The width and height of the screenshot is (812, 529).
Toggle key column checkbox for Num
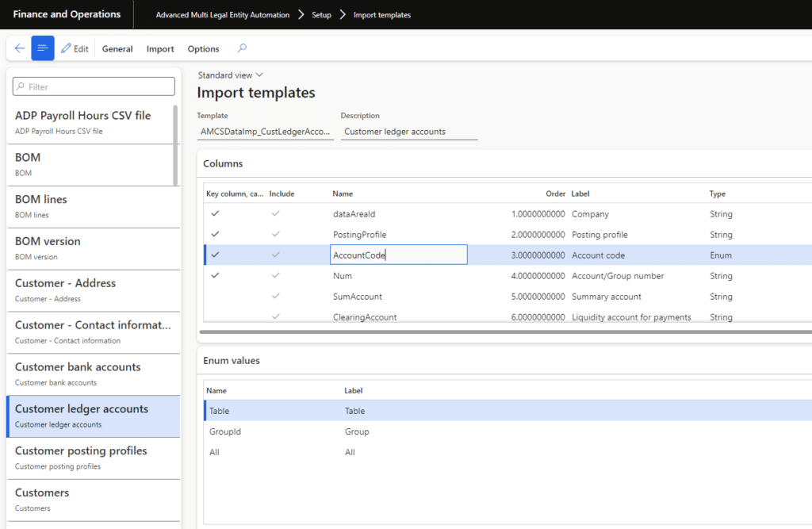215,276
